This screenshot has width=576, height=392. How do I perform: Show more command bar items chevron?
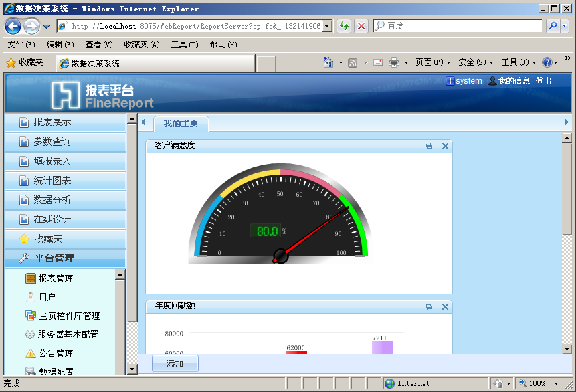pos(567,58)
